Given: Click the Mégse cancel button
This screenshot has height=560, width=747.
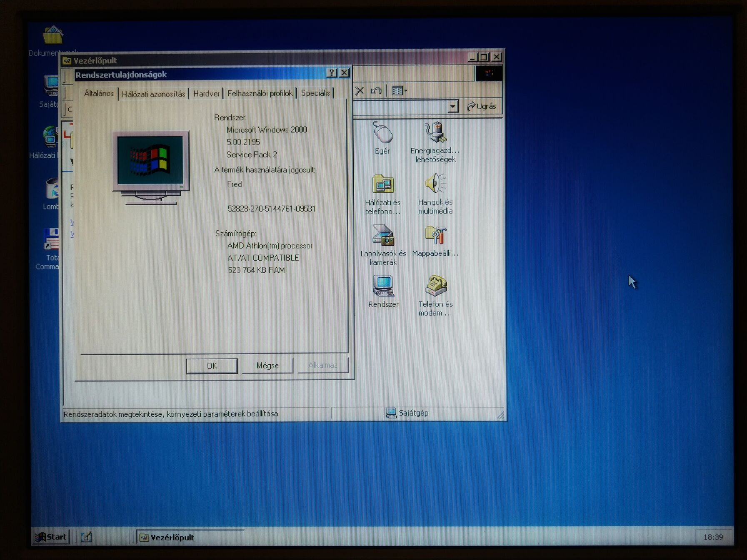Looking at the screenshot, I should coord(267,366).
